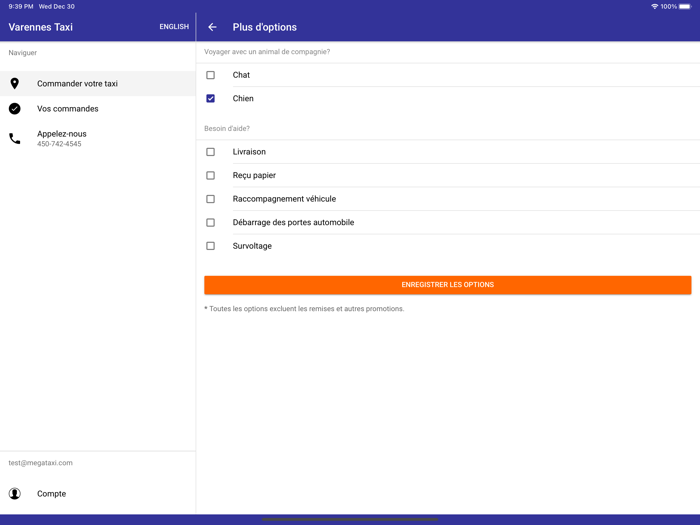Enable the Livraison checkbox
The height and width of the screenshot is (525, 700).
click(210, 152)
